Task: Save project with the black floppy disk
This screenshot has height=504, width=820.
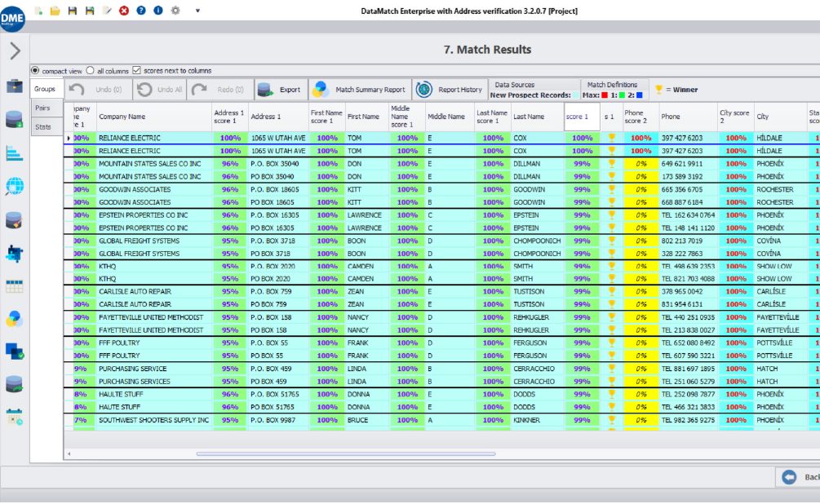Action: (x=72, y=11)
